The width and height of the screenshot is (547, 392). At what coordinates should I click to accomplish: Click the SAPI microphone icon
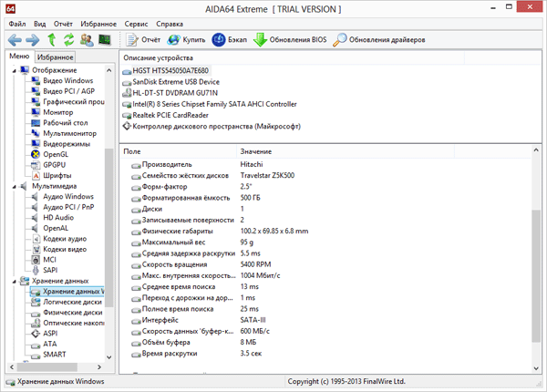tap(36, 270)
